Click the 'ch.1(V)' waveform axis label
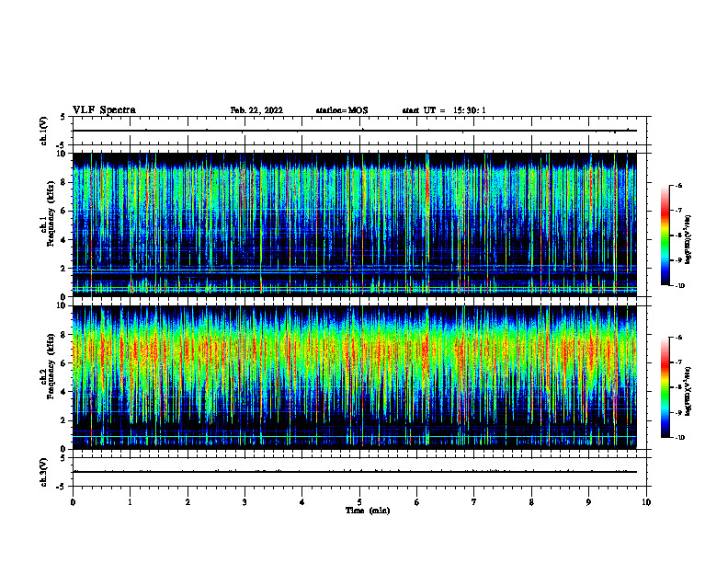The image size is (728, 563). 43,131
